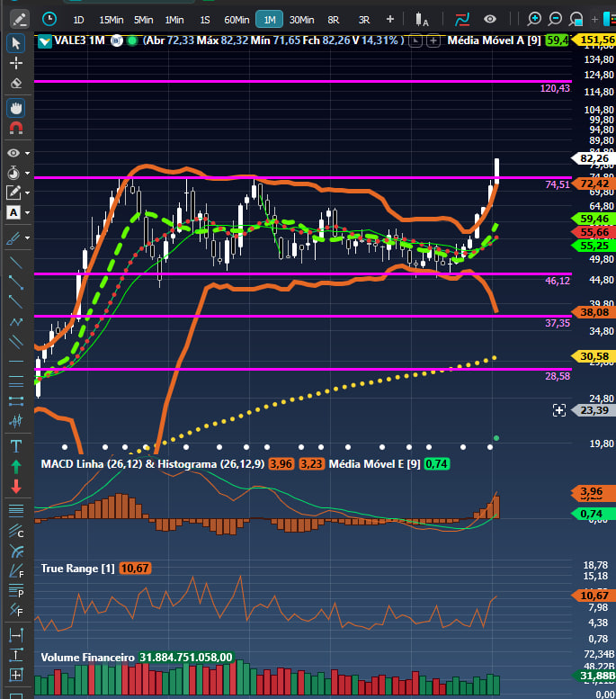Click the Volume Financeiro indicator label
This screenshot has width=616, height=699.
tap(87, 658)
